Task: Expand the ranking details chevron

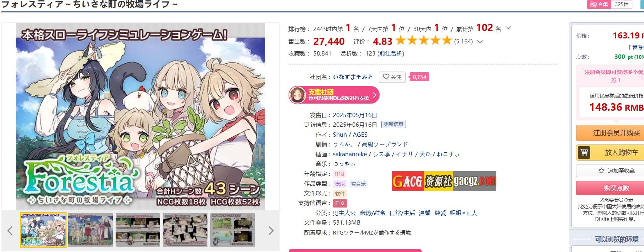Action: click(508, 28)
